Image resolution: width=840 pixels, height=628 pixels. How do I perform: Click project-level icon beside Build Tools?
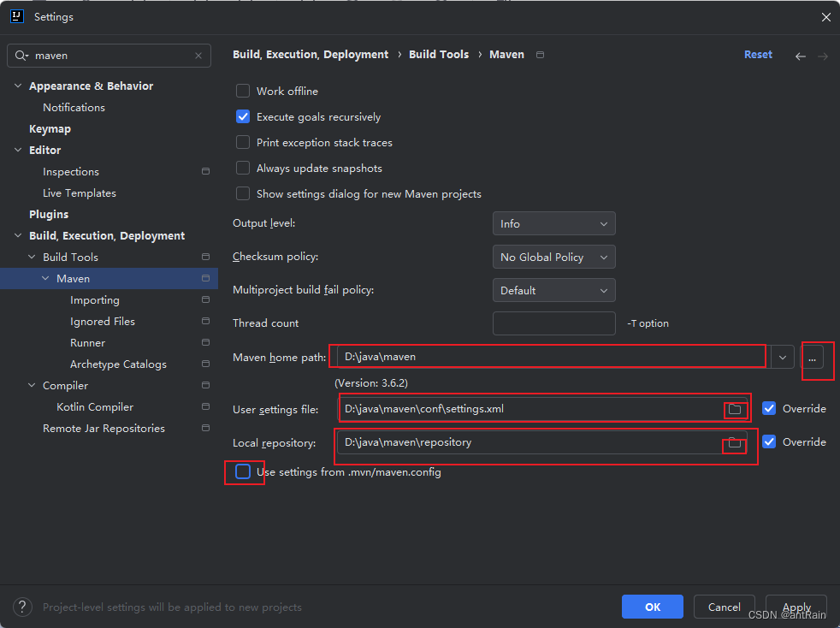pos(205,258)
